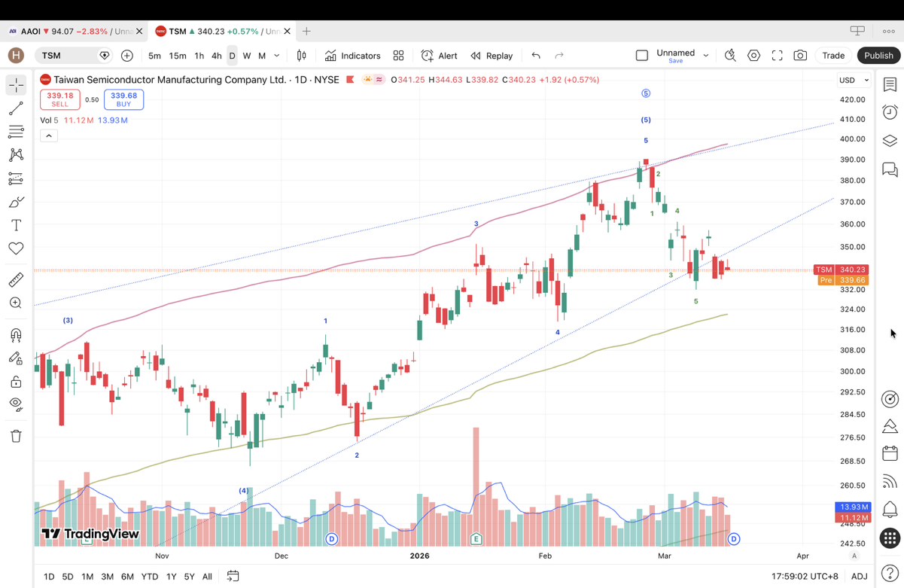Open the Fibonacci retracement tools
The height and width of the screenshot is (588, 904).
[16, 132]
